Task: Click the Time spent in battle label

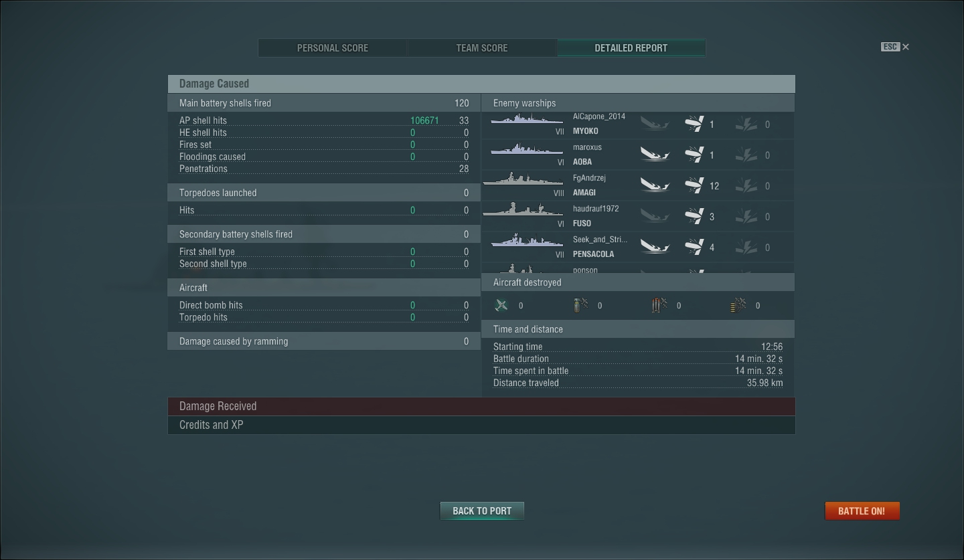Action: 531,371
